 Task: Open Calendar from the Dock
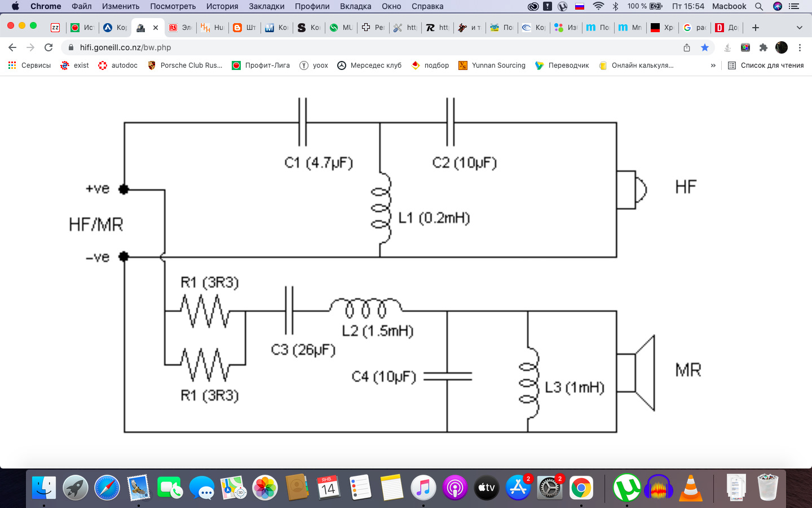click(x=328, y=488)
